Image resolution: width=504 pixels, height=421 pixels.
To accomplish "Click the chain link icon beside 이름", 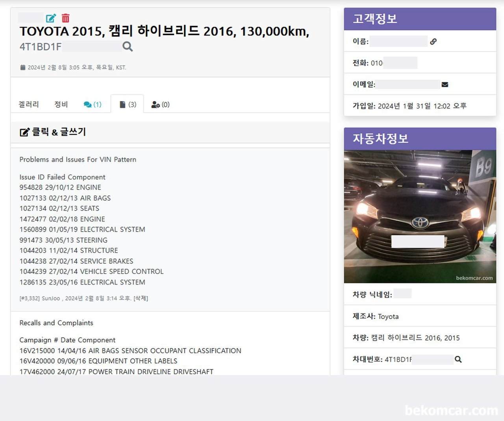I will [x=433, y=41].
